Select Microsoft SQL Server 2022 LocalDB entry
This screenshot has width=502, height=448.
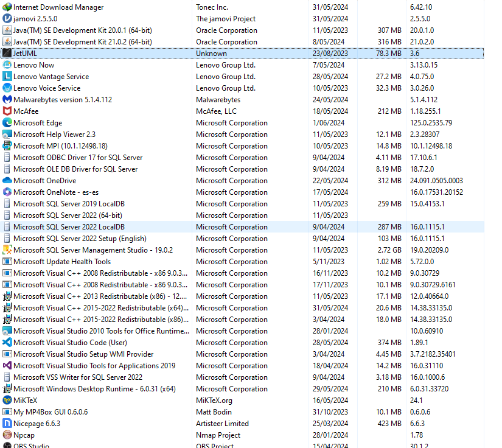coord(69,227)
